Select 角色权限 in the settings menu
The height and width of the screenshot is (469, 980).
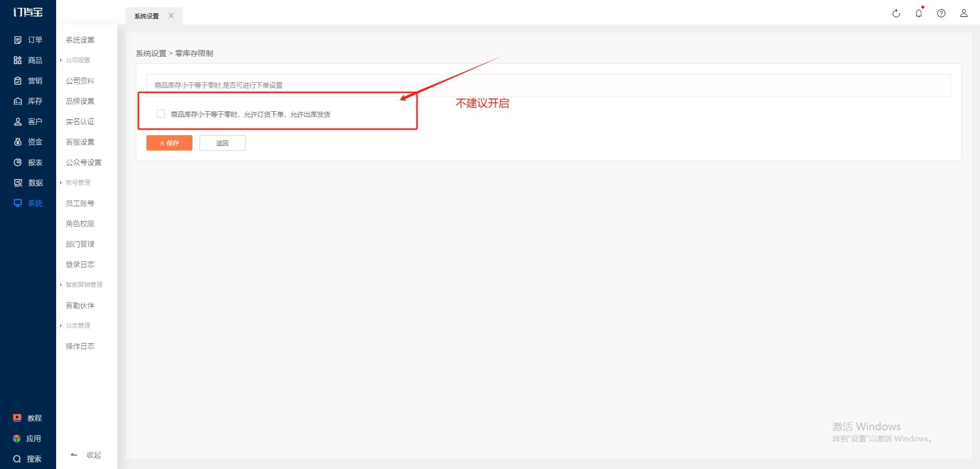(x=80, y=224)
